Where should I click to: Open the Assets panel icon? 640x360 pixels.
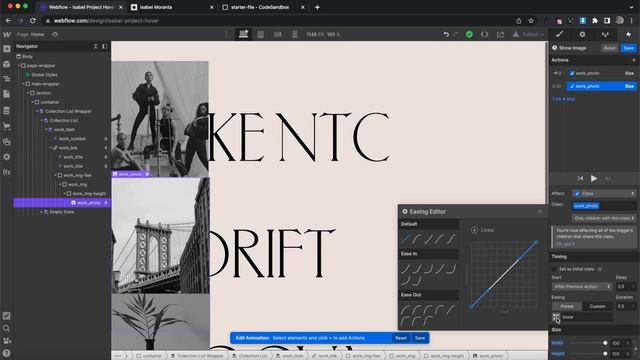click(x=7, y=142)
